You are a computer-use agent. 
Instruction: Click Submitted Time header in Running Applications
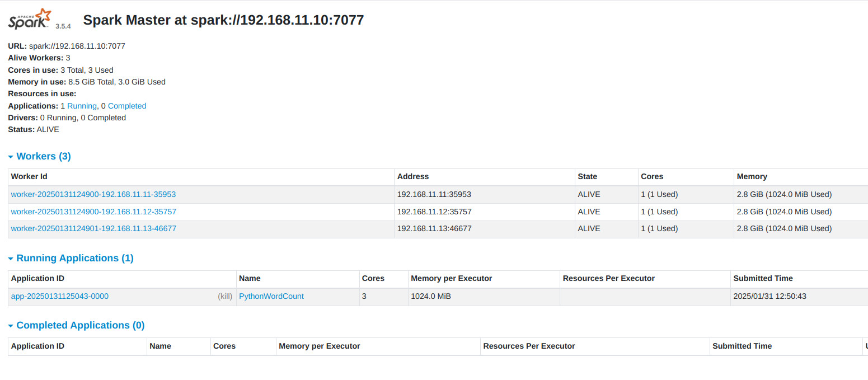tap(763, 278)
